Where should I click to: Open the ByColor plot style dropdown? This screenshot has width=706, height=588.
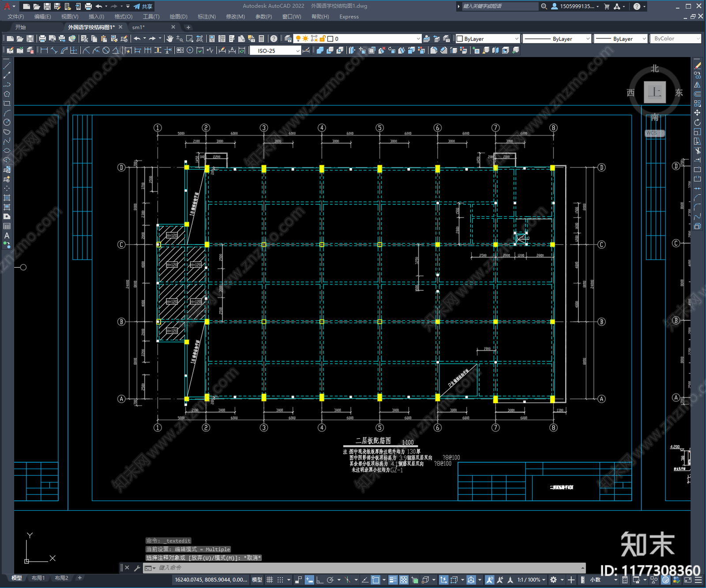pyautogui.click(x=675, y=39)
